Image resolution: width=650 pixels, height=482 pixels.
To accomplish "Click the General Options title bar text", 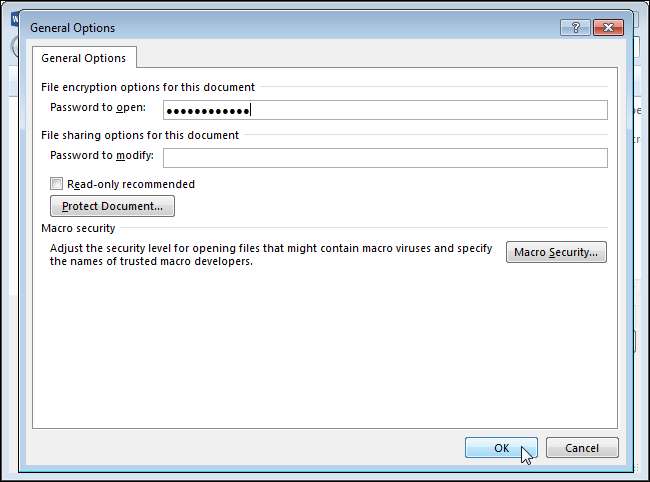I will click(x=72, y=27).
